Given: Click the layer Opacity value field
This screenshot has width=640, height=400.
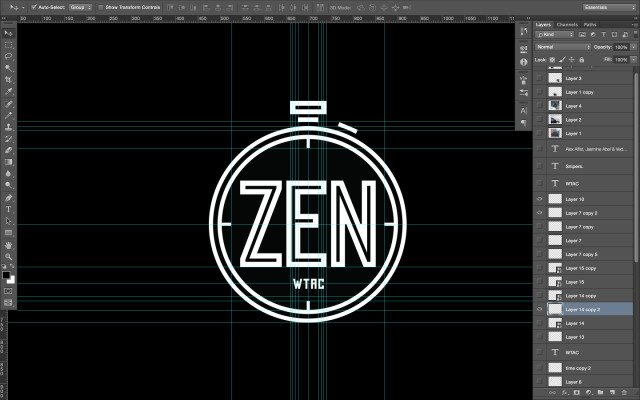Looking at the screenshot, I should click(621, 47).
